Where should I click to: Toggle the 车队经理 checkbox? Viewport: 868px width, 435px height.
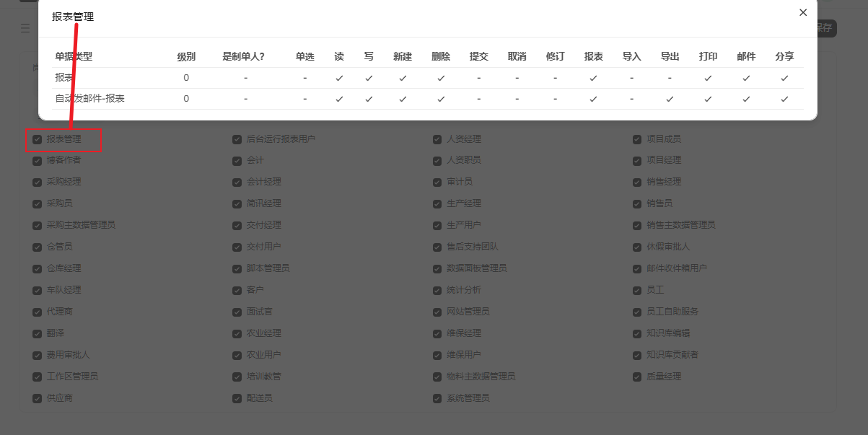(x=37, y=290)
